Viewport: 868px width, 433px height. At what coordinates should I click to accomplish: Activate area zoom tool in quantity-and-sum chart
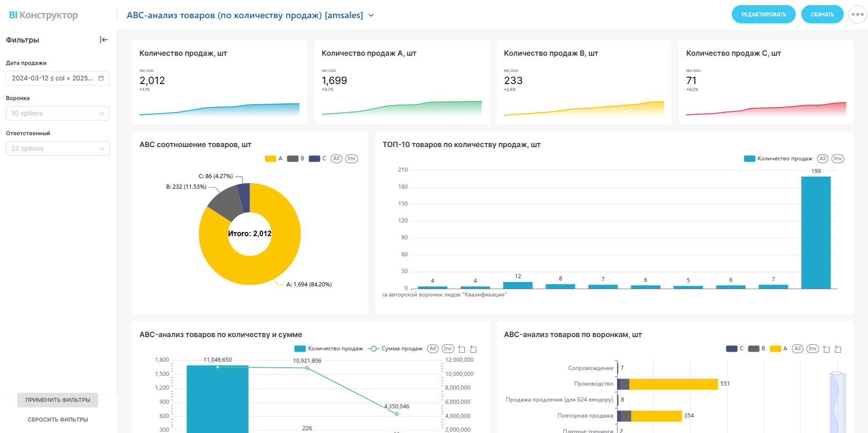tap(462, 349)
